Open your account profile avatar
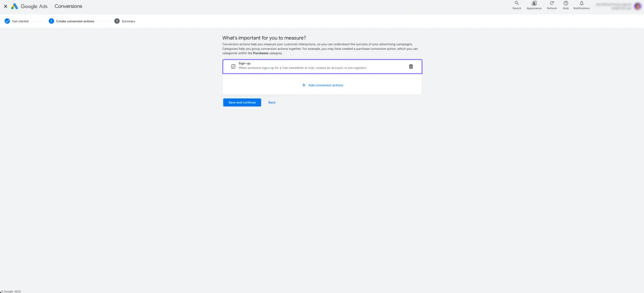Screen dimensions: 644x293 coord(638,6)
